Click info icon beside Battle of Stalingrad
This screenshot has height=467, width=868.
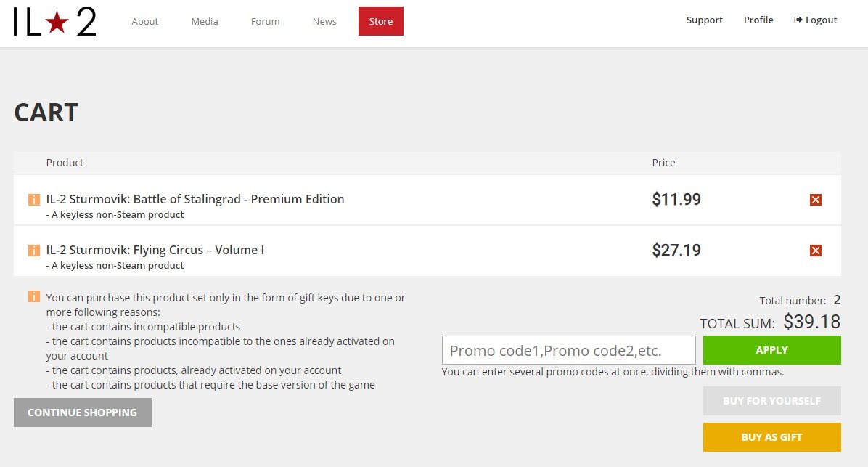(x=34, y=200)
